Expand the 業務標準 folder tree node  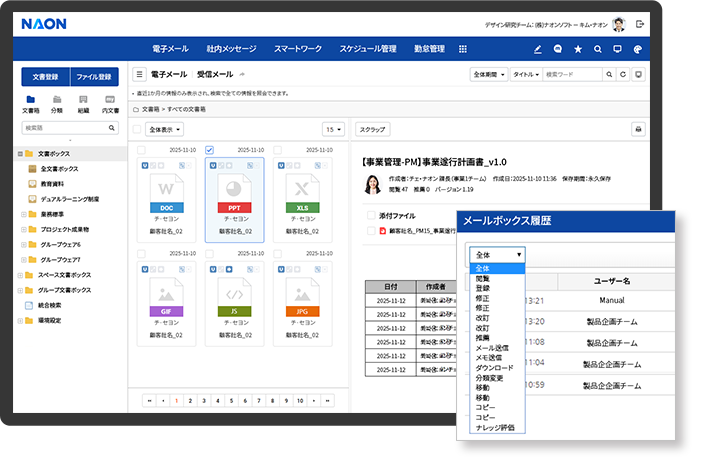19,213
